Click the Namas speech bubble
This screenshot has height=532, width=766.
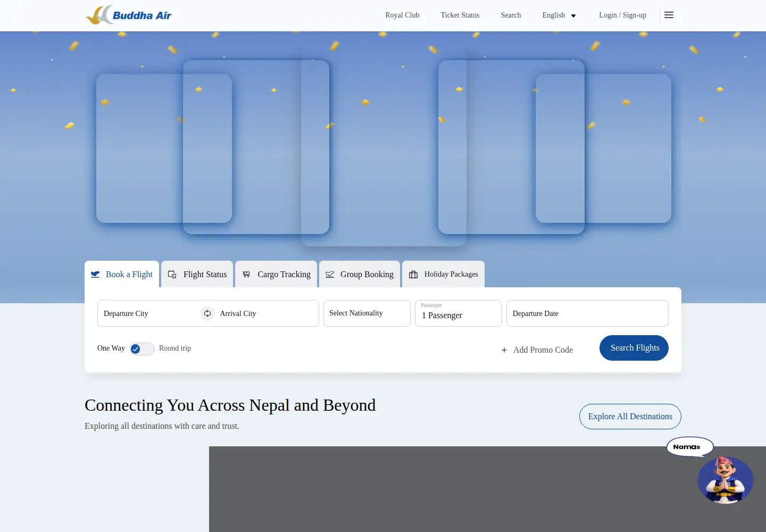689,447
